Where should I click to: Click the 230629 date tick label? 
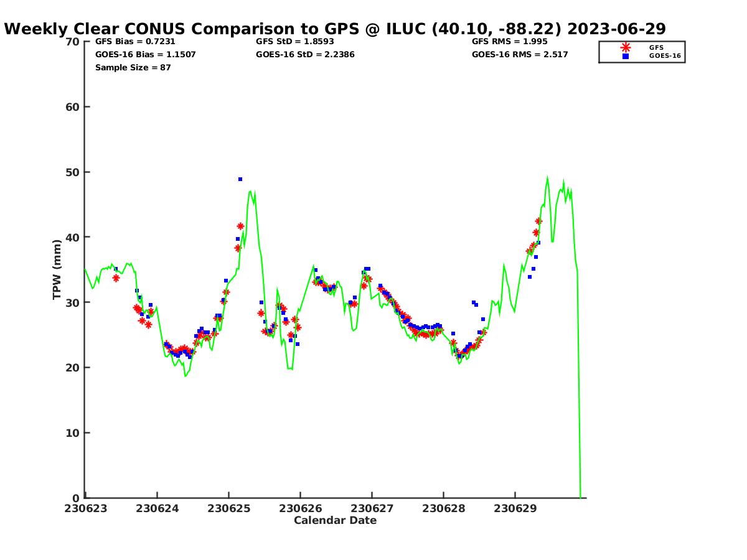tap(515, 508)
